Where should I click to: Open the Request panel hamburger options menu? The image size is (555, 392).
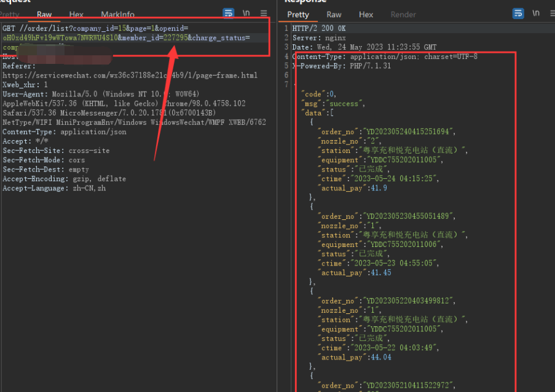click(x=264, y=13)
